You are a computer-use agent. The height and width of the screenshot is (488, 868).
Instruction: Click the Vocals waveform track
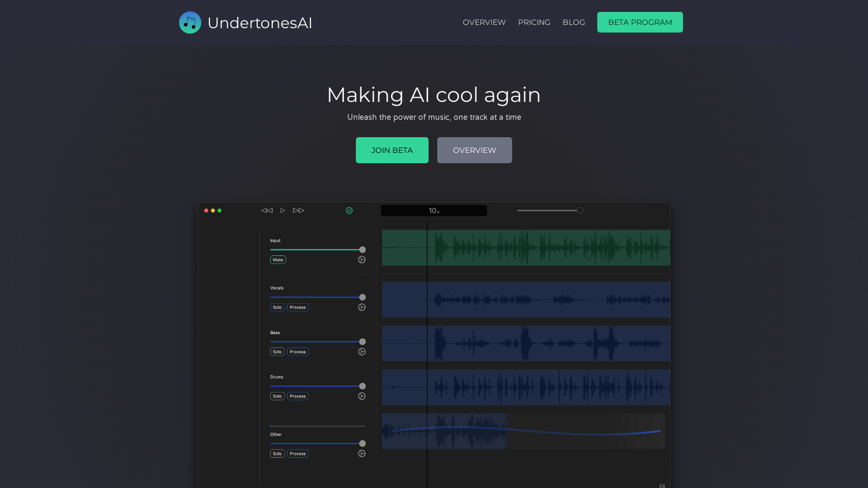[x=526, y=299]
